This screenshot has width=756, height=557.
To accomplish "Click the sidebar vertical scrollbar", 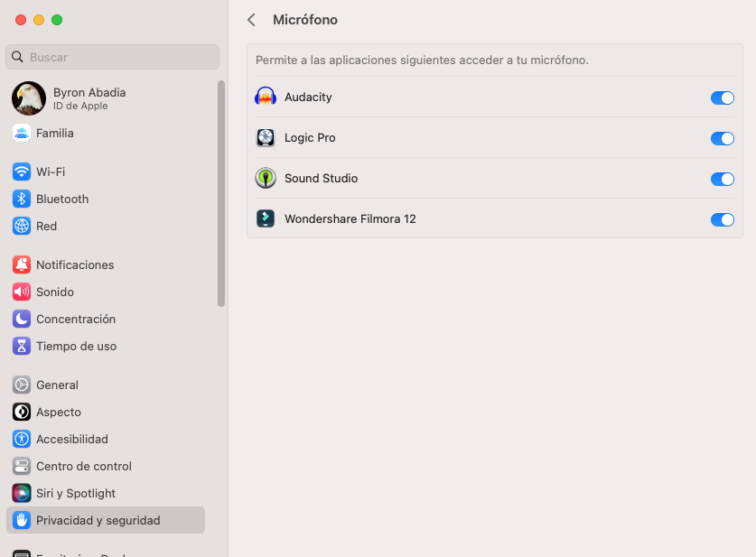I will point(221,194).
